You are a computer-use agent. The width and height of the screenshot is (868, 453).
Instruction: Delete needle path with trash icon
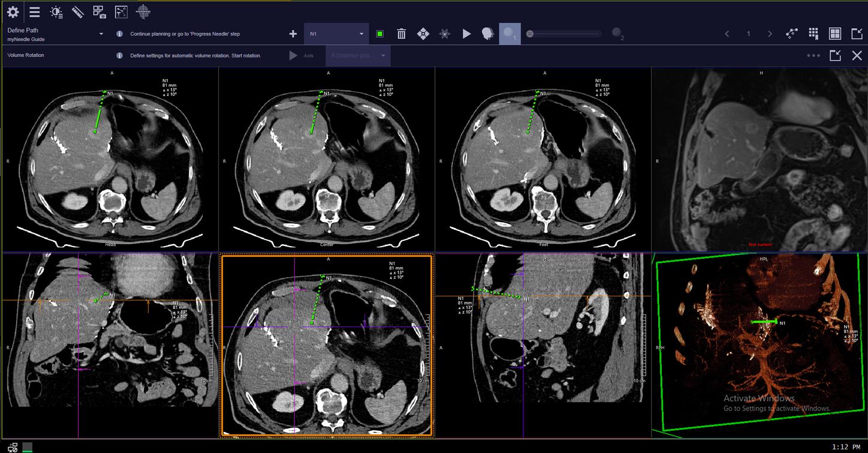402,34
